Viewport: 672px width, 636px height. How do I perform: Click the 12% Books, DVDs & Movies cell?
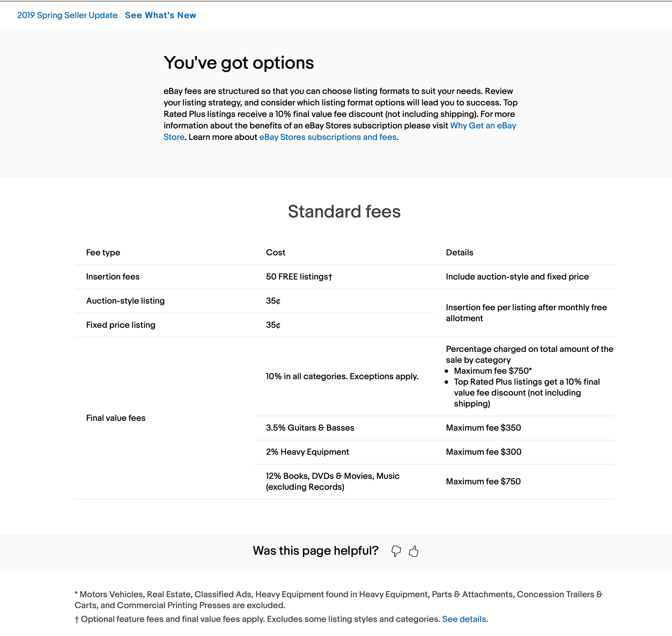pos(333,481)
